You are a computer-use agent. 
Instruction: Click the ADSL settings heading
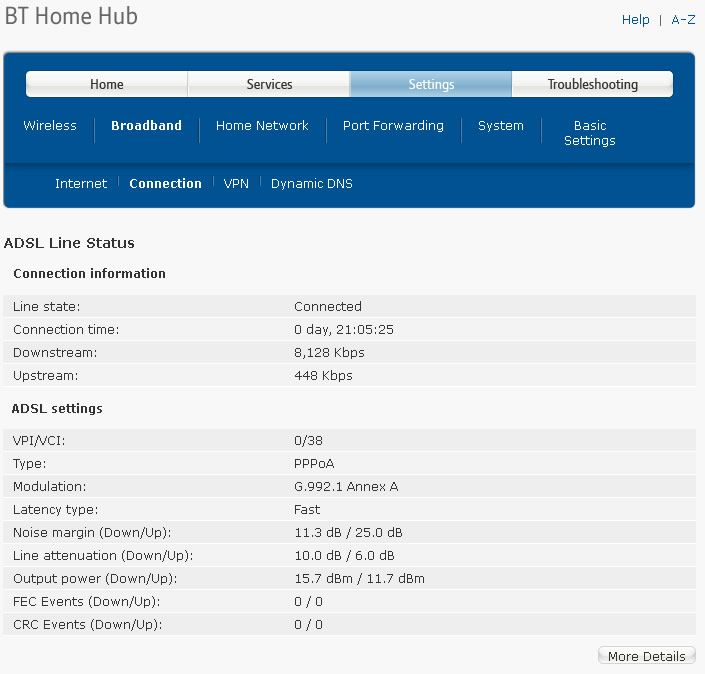point(57,408)
